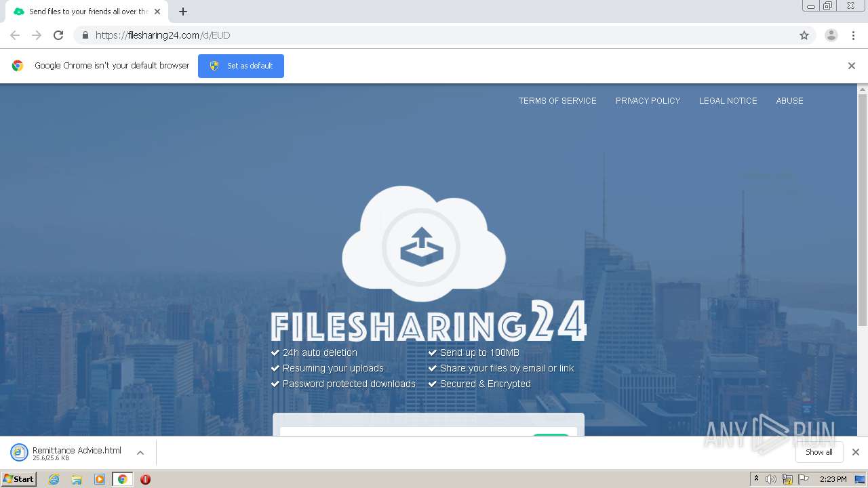Click the filesharing24.com address bar

tap(444, 35)
